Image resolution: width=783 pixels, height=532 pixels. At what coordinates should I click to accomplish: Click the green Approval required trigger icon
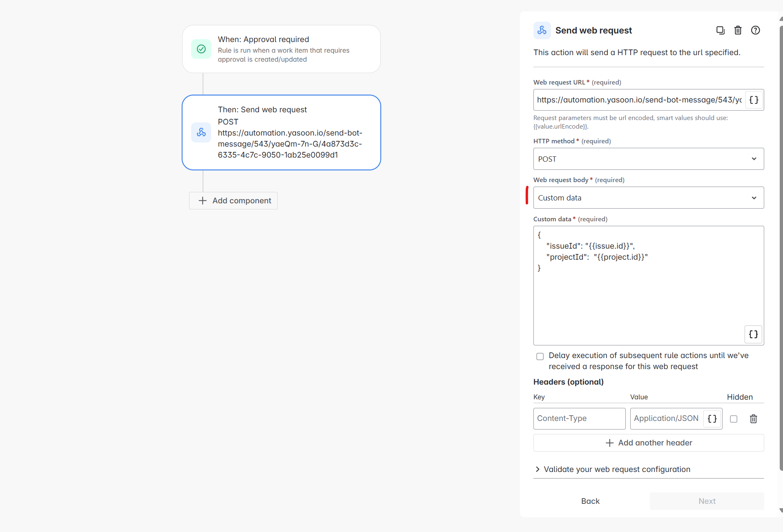click(201, 49)
